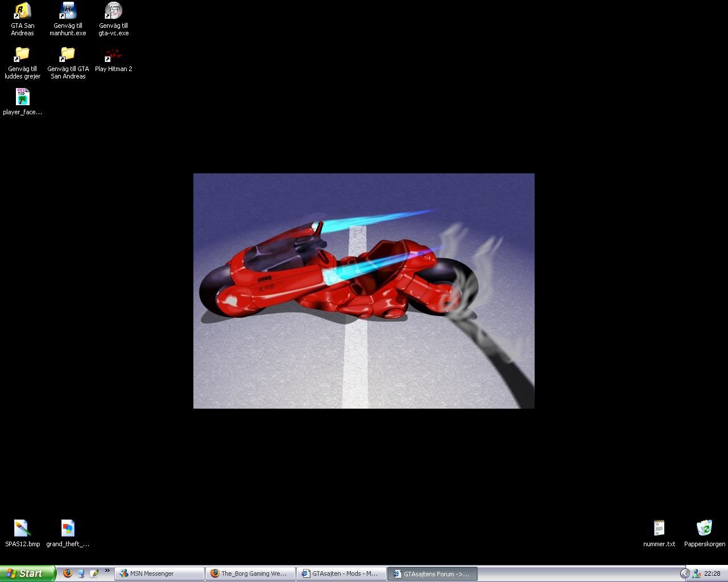This screenshot has width=728, height=582.
Task: Select the SPAS12.bmp file icon
Action: coord(22,533)
